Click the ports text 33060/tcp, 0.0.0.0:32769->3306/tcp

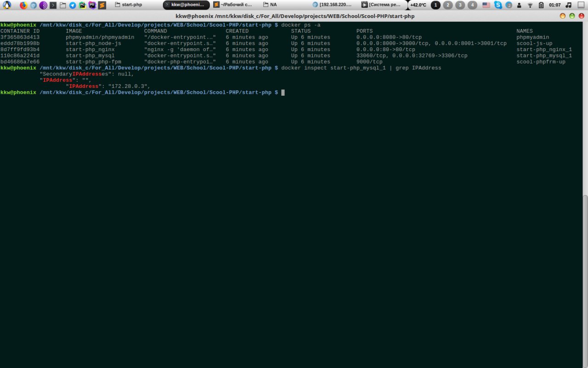(x=412, y=56)
